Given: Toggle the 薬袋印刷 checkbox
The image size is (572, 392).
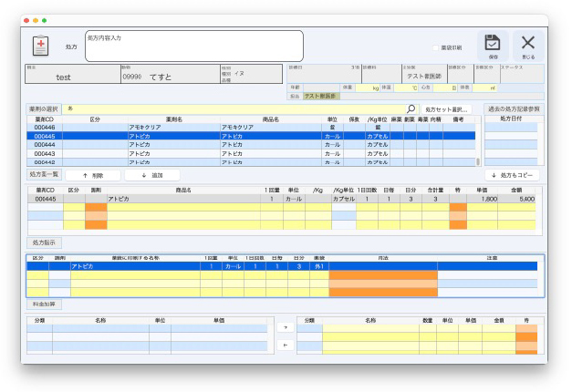Looking at the screenshot, I should pos(435,46).
